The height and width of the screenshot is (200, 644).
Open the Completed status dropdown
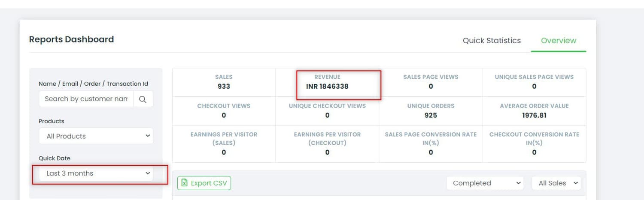coord(485,183)
